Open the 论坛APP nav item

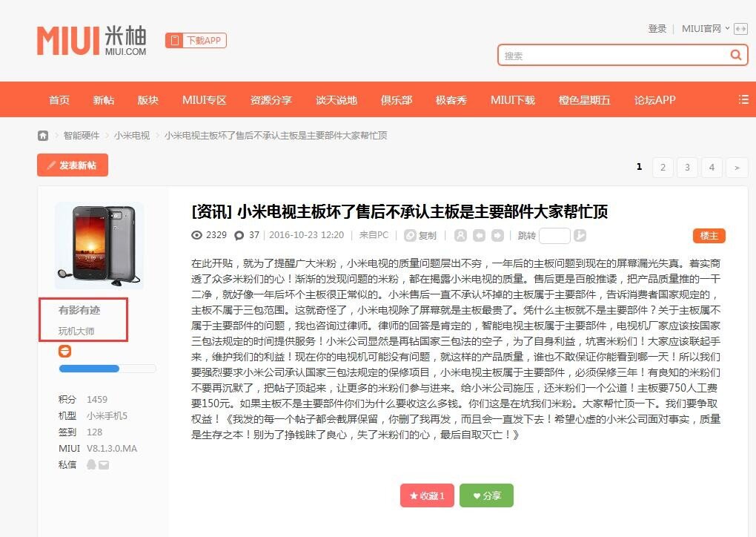pos(654,100)
